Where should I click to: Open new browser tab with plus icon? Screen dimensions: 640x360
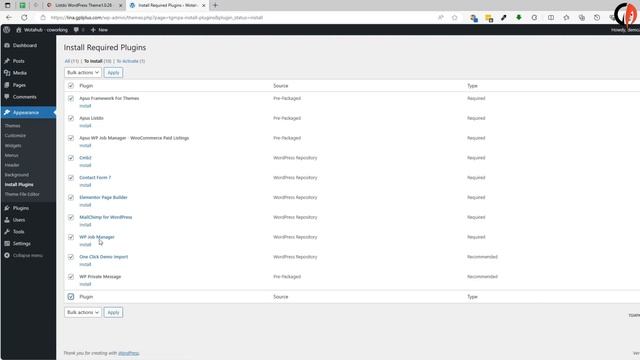215,5
